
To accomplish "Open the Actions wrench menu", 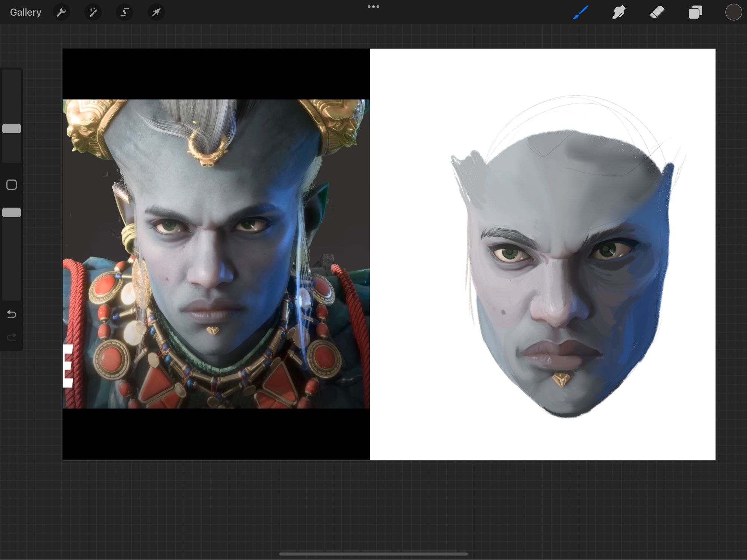I will (61, 12).
